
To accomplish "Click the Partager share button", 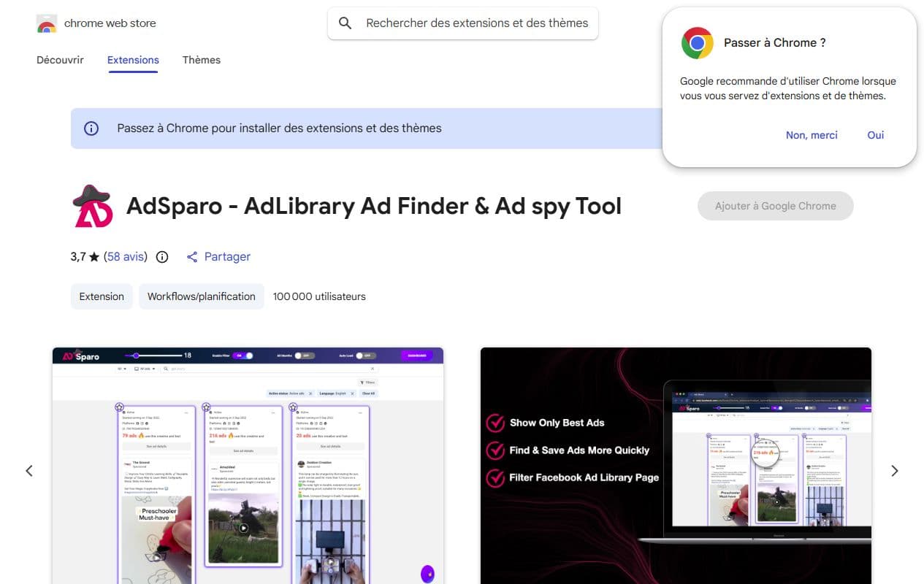I will coord(218,256).
